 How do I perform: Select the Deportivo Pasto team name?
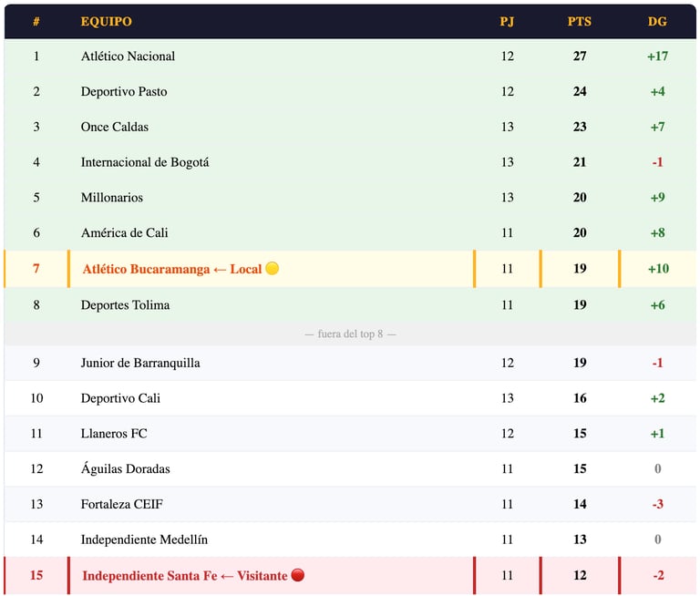124,92
